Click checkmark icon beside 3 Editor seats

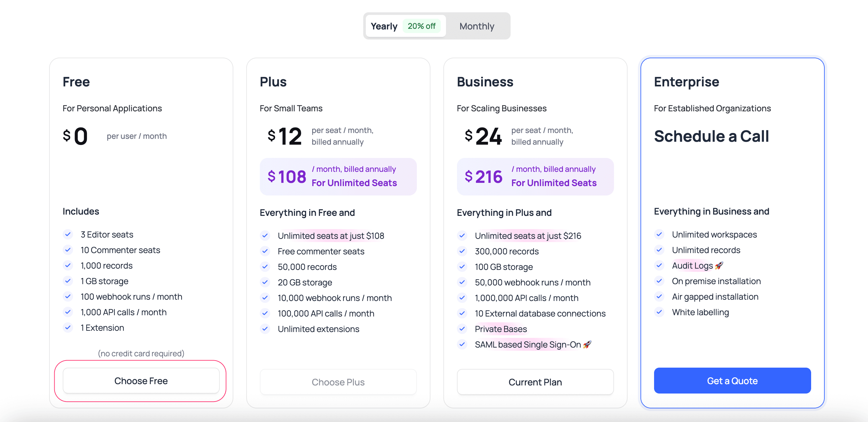coord(68,234)
